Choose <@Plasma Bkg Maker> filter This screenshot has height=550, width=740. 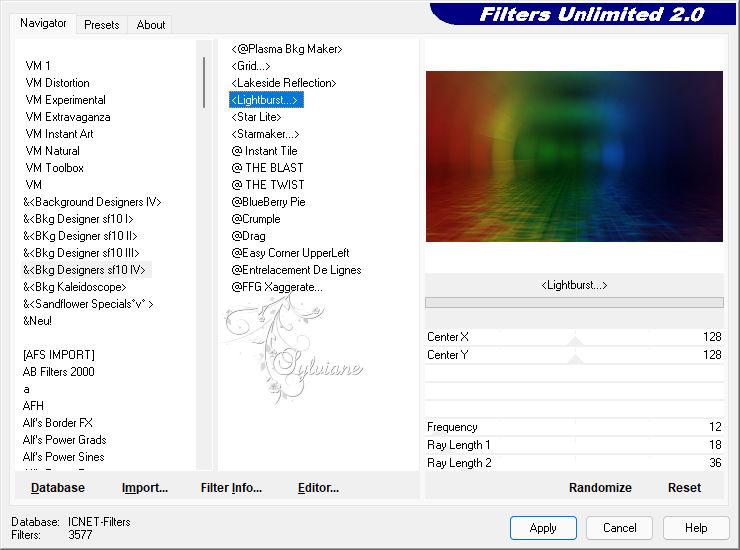[286, 49]
